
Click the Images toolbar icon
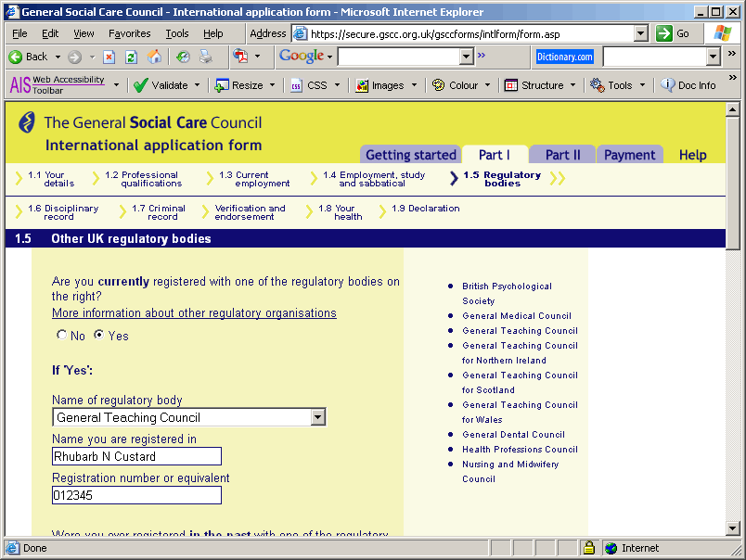click(x=362, y=85)
